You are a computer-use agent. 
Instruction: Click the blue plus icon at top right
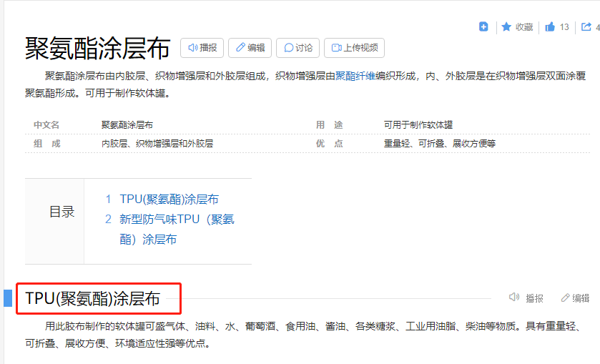483,26
